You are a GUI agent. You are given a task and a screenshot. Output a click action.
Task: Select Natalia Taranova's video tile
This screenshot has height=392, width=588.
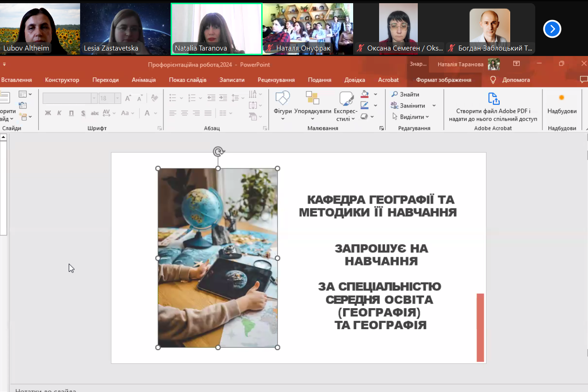(x=217, y=29)
